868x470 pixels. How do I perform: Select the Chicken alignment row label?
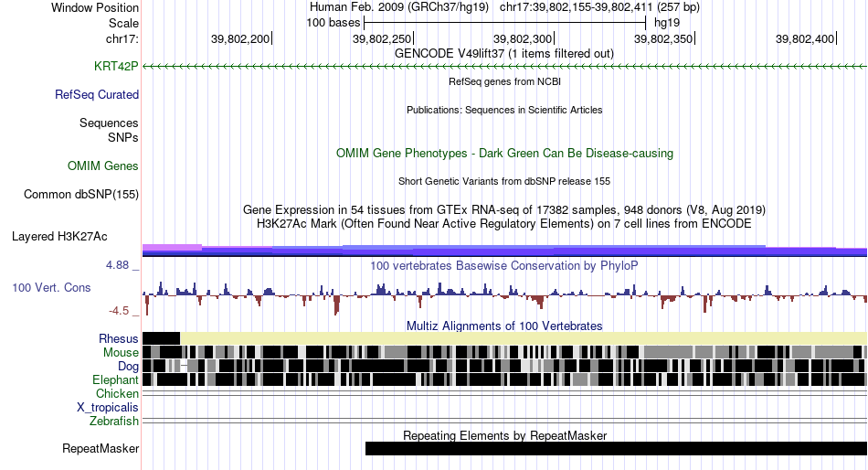pyautogui.click(x=117, y=393)
